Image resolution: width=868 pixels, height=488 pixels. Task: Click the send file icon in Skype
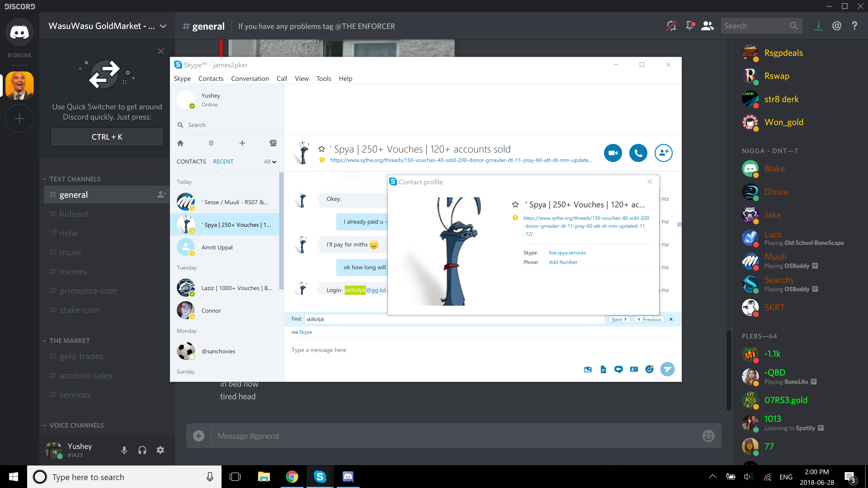tap(603, 369)
